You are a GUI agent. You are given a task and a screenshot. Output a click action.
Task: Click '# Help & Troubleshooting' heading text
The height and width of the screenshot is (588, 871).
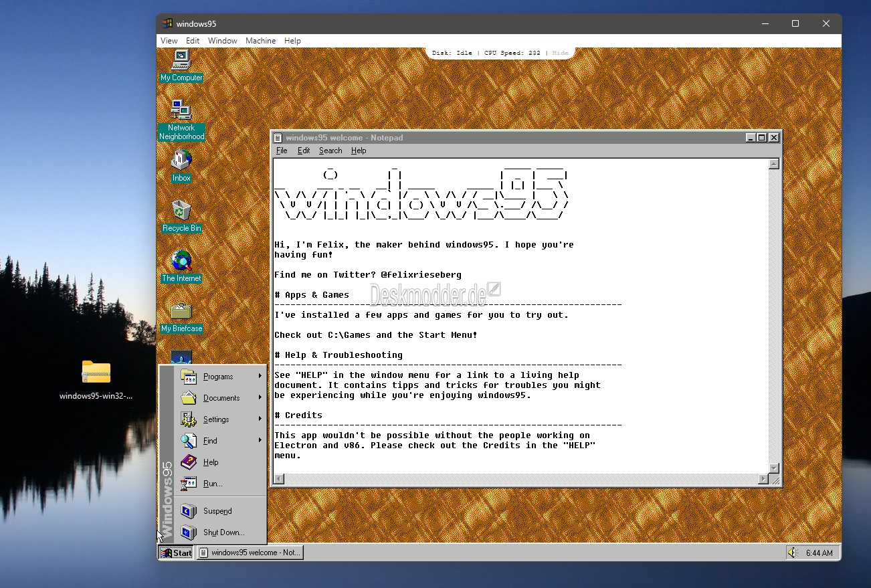click(338, 355)
